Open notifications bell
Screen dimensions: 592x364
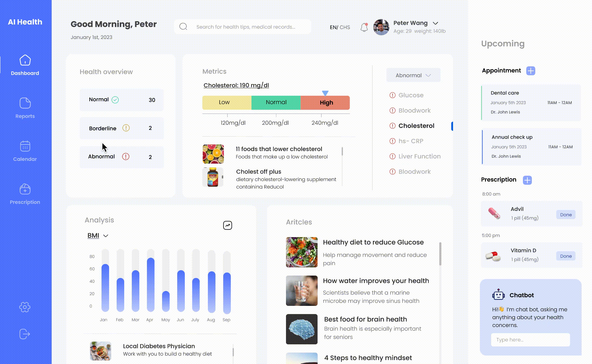[x=364, y=27]
